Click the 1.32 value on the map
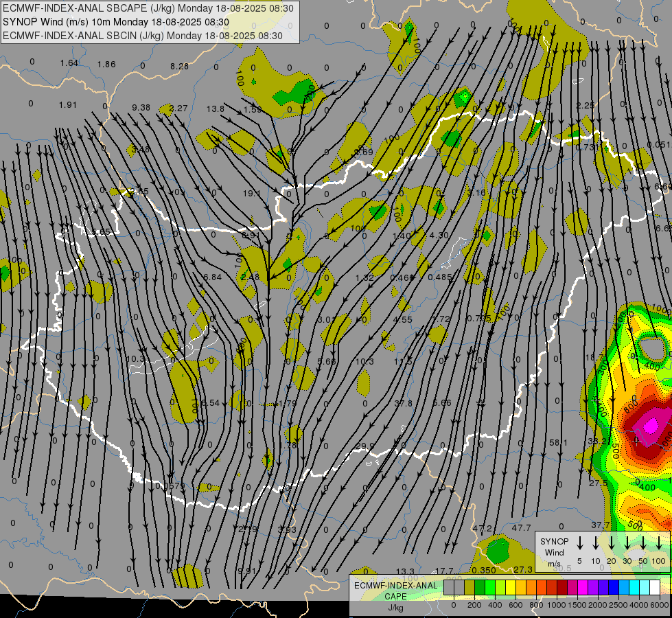 [x=364, y=277]
